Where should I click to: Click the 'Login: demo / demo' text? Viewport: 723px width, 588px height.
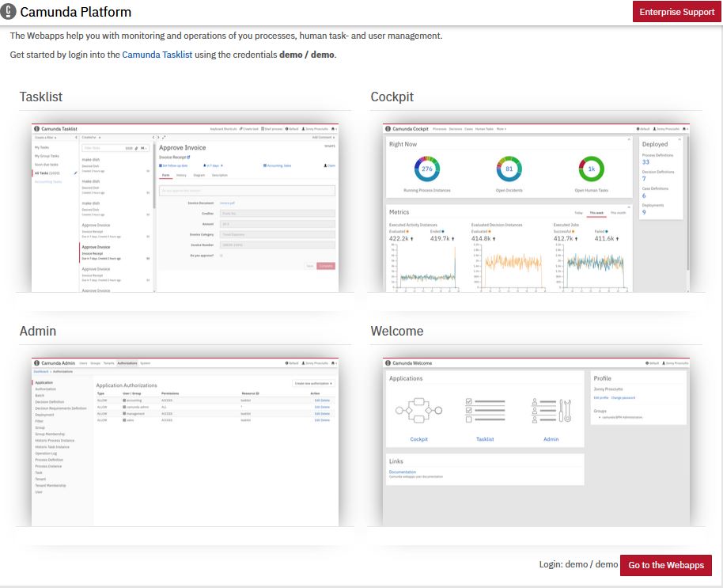click(x=578, y=564)
